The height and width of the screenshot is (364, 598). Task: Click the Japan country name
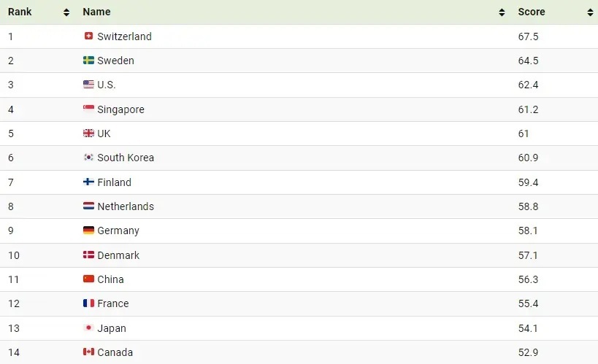(112, 328)
